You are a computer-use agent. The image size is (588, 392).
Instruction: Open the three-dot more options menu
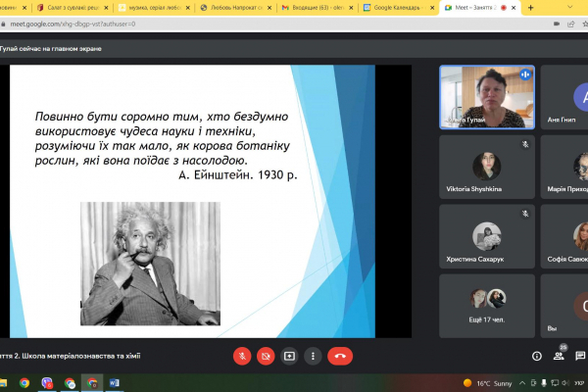314,356
